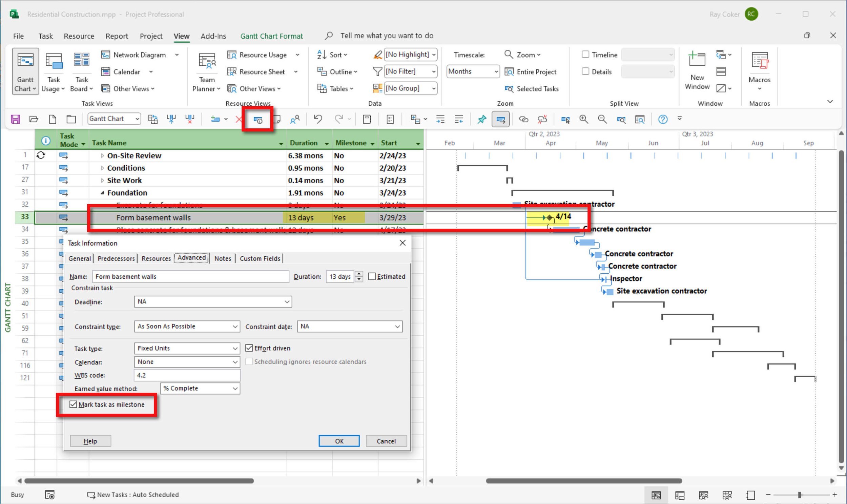Enable the Details checkbox
Screen dimensions: 847x504
(585, 71)
